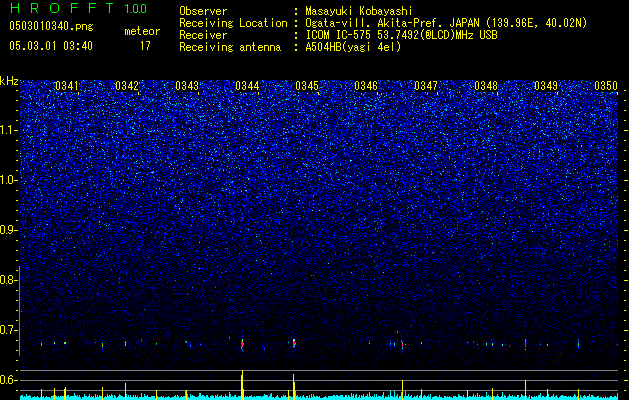The height and width of the screenshot is (400, 629).
Task: Click the red meteor echo just before 0345
Action: (x=294, y=343)
